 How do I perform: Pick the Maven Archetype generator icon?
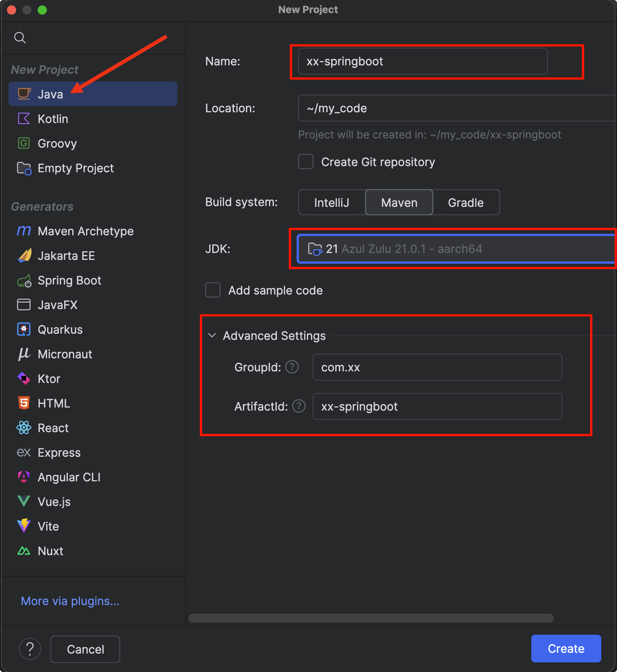24,231
